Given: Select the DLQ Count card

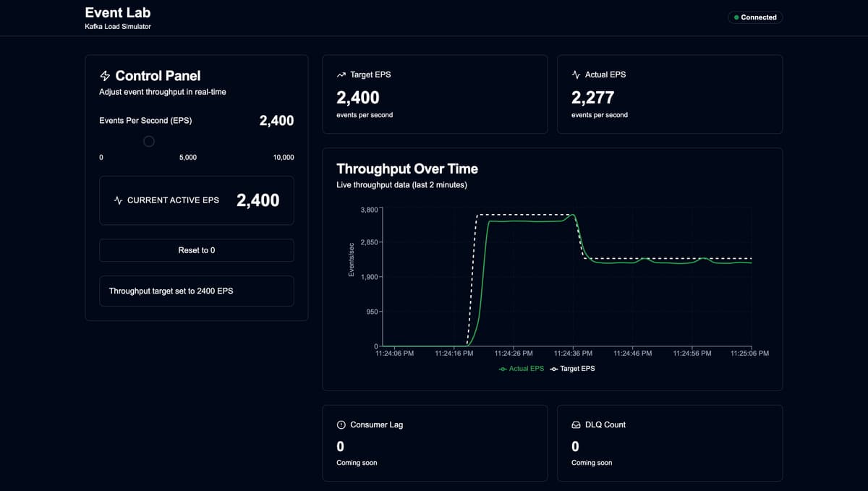Looking at the screenshot, I should [670, 443].
